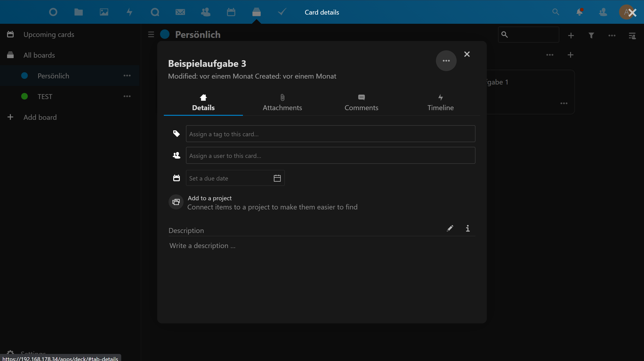This screenshot has width=644, height=361.
Task: Open the Photos app icon
Action: pos(104,12)
